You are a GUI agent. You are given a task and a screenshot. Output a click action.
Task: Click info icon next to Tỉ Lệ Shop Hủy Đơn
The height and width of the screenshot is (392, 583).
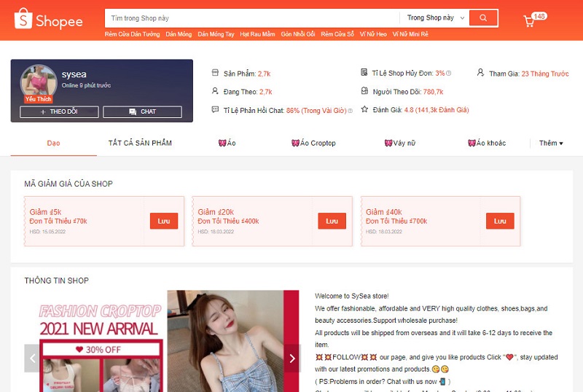449,74
